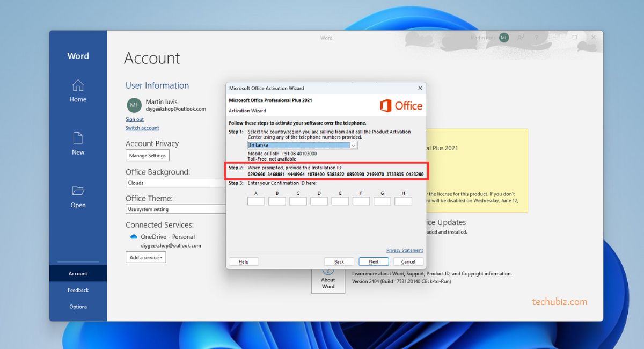Click the About Word button

328,279
